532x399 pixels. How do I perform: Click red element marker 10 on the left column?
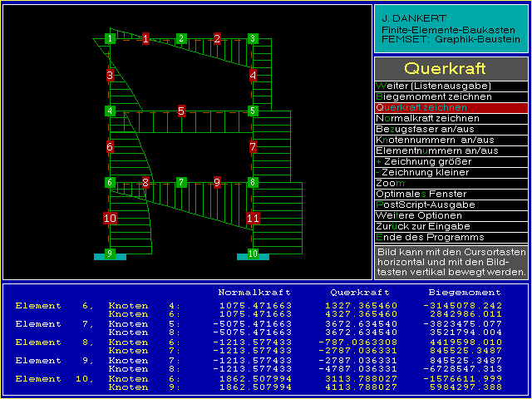coord(110,218)
